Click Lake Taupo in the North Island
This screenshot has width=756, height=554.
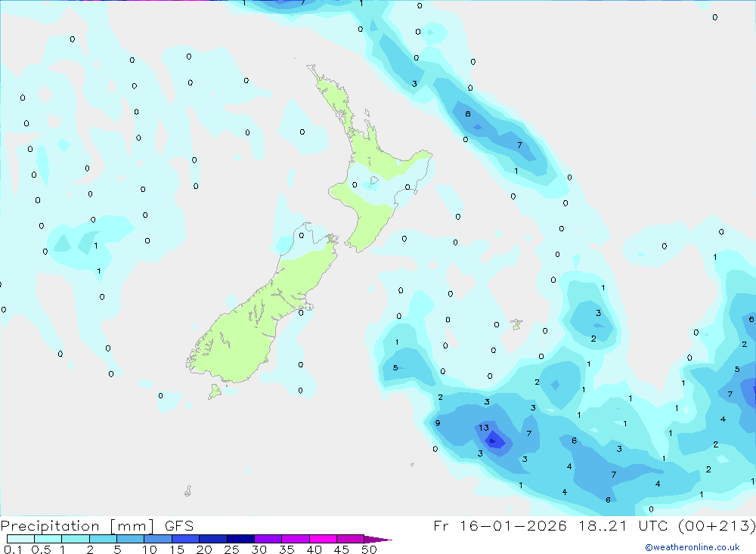[x=373, y=181]
